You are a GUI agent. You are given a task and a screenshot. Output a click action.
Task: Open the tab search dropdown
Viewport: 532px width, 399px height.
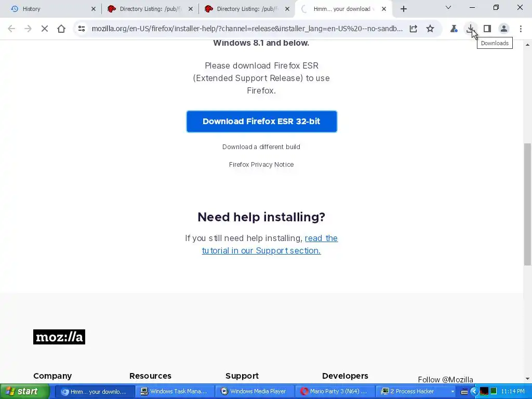coord(448,7)
